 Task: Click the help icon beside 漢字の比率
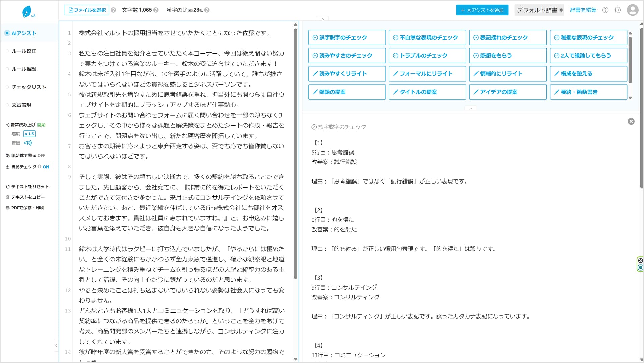click(207, 10)
